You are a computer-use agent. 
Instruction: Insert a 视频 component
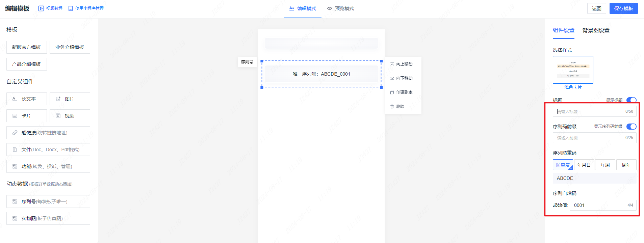(x=70, y=116)
